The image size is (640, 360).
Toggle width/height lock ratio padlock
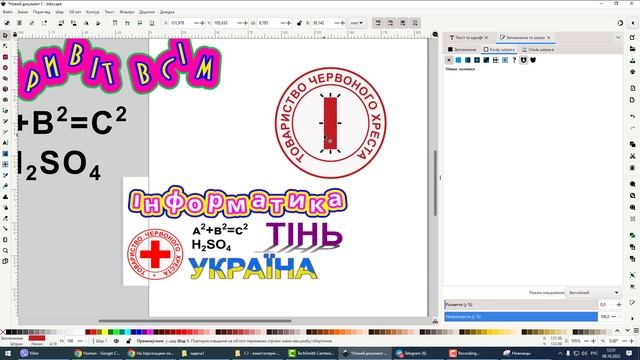299,23
